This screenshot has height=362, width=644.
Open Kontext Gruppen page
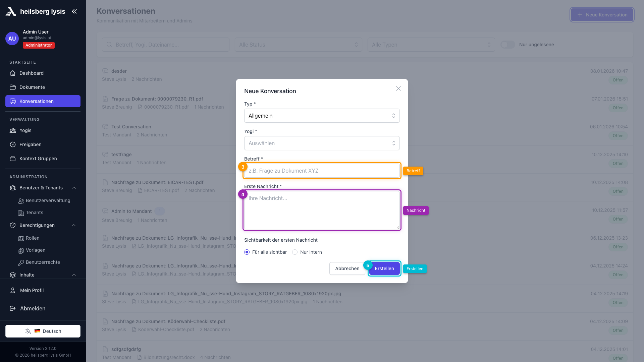(x=43, y=159)
